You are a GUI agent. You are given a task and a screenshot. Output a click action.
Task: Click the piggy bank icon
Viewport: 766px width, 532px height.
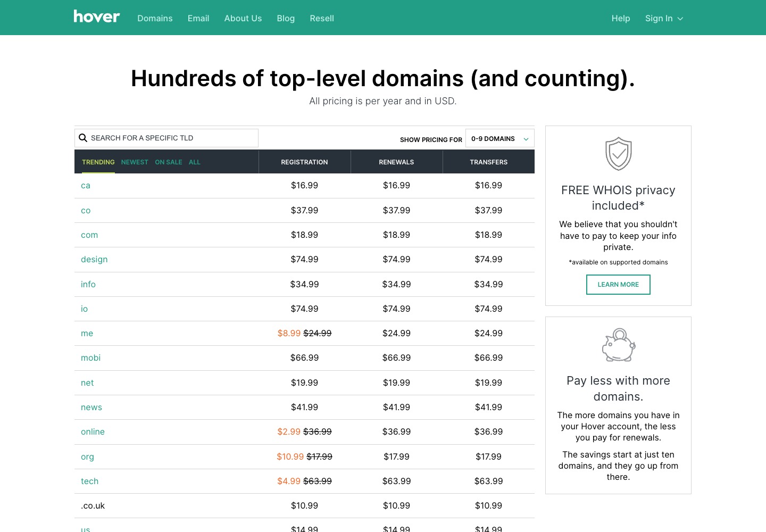pos(618,345)
